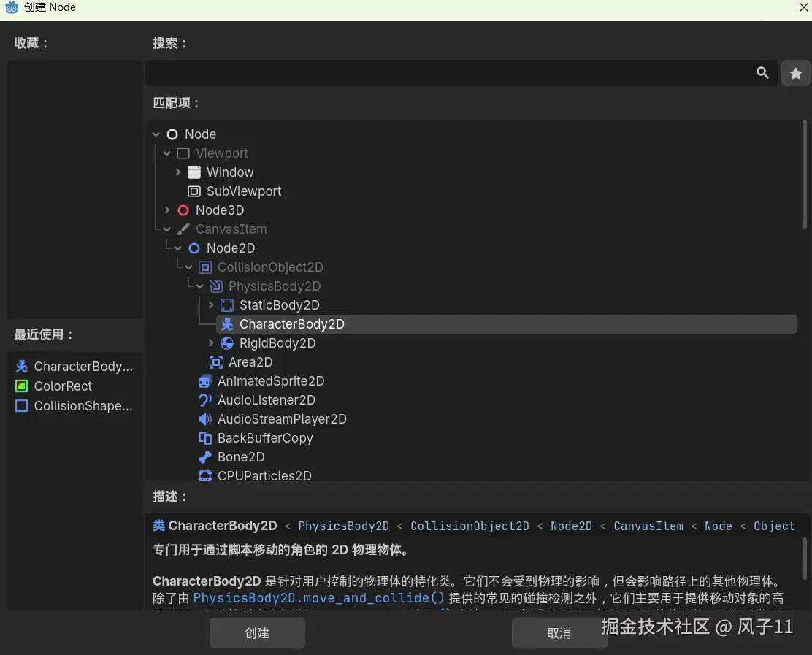Focus the node search input field
Viewport: 812px width, 655px height.
[461, 73]
